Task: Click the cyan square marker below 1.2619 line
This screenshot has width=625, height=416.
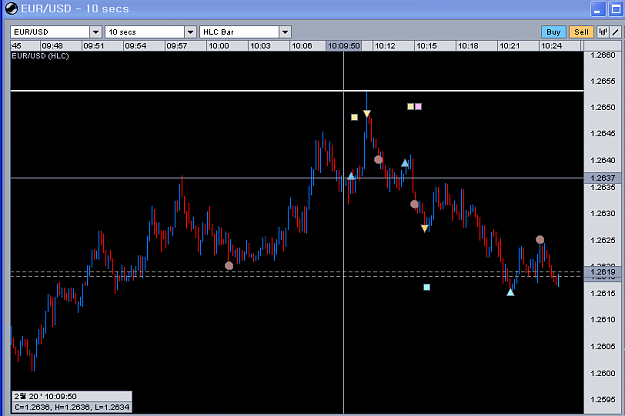Action: coord(427,287)
